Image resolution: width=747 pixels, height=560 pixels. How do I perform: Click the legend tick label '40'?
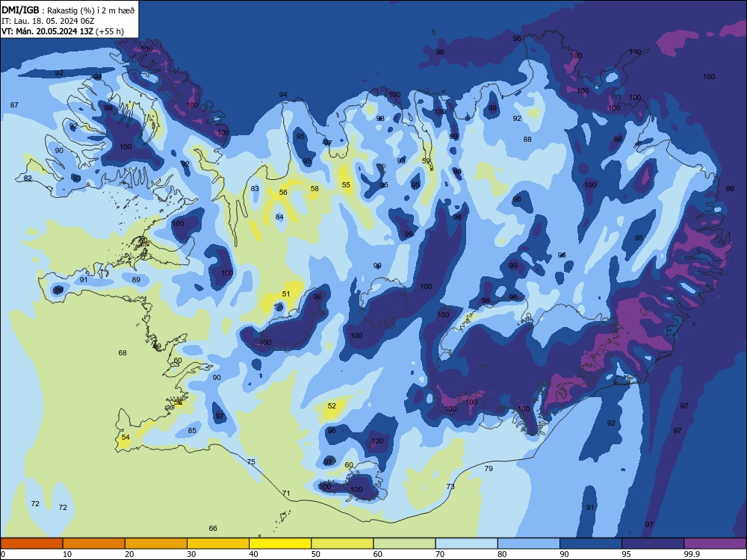pos(253,554)
